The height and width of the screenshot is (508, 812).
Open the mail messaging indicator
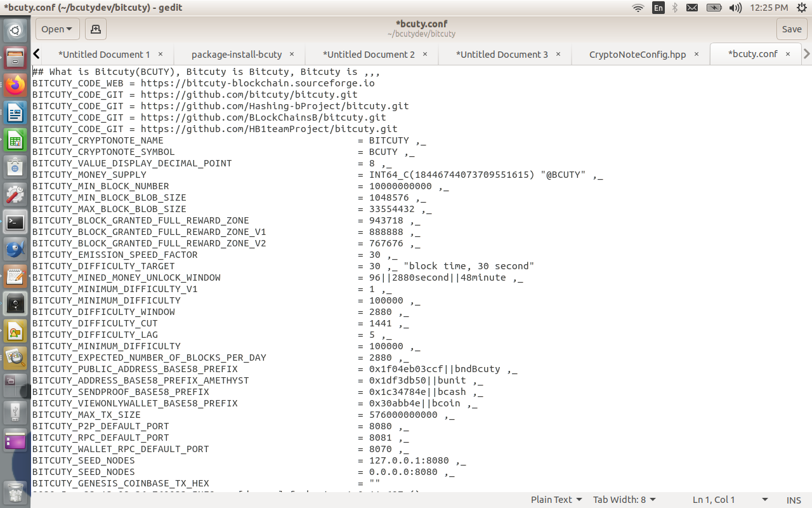[x=692, y=8]
